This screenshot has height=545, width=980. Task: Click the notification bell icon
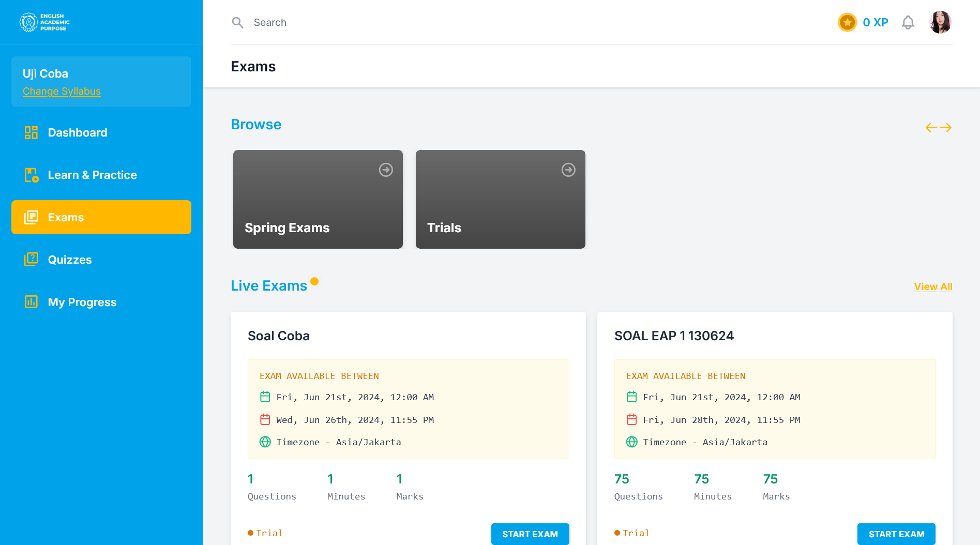coord(908,23)
